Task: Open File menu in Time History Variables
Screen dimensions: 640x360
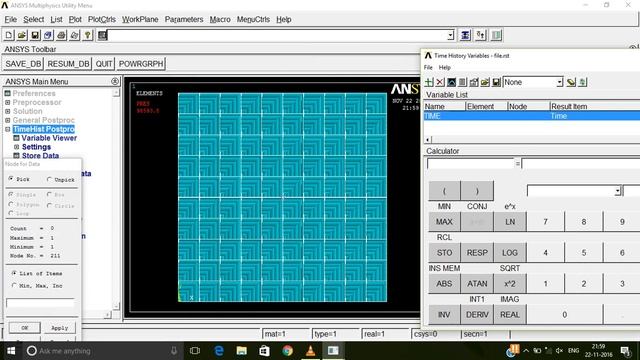Action: [x=428, y=67]
